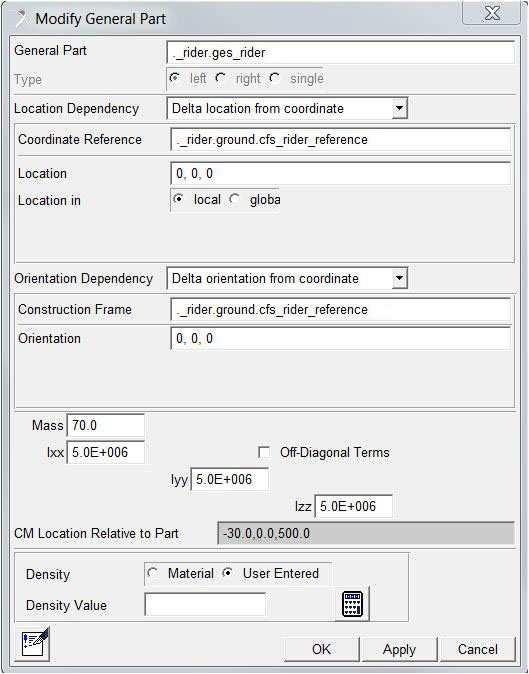Click the Apply button
The image size is (529, 674).
(x=399, y=649)
